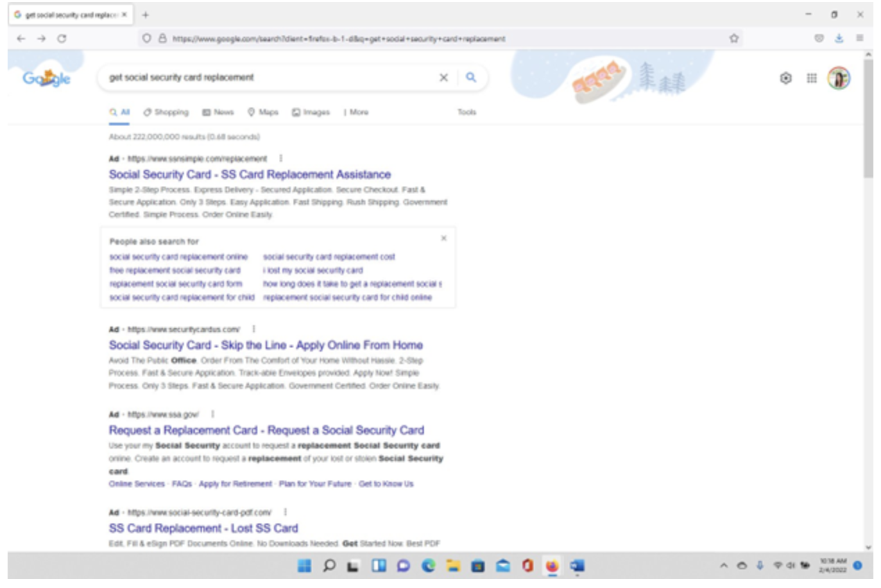Open options dots next to securitycardus.com ad
This screenshot has width=881, height=588.
pos(253,329)
